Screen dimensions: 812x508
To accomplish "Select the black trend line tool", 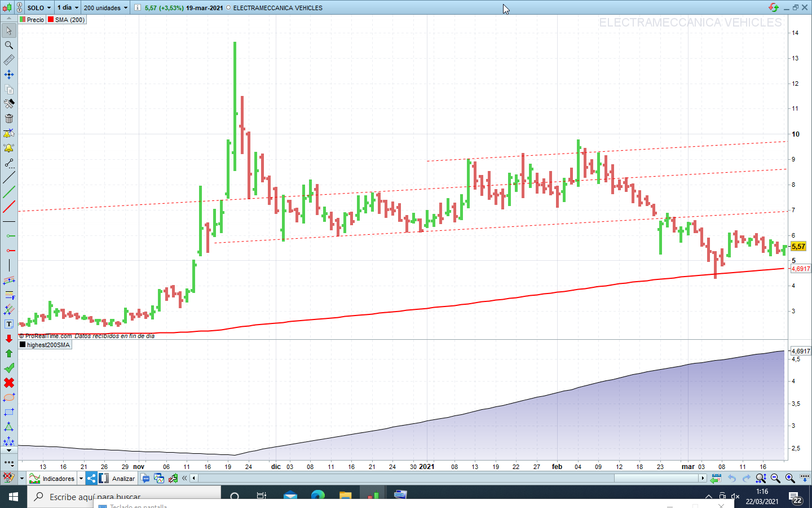I will [x=9, y=177].
